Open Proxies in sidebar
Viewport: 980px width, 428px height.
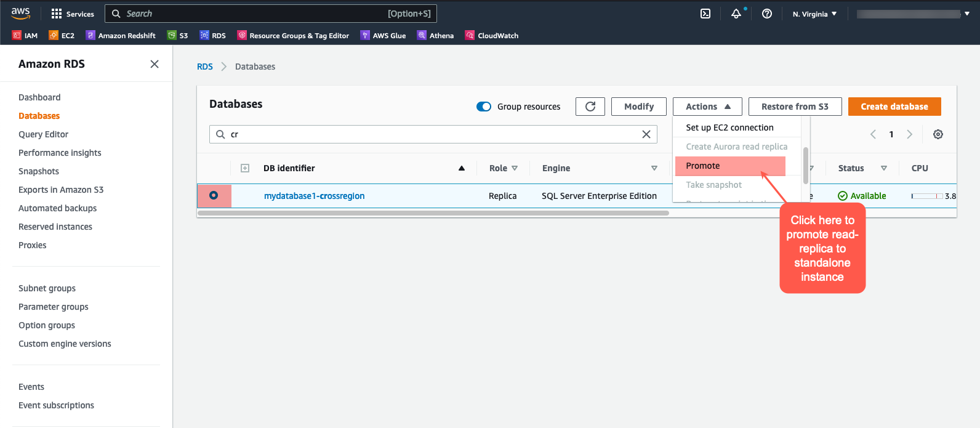[x=33, y=245]
